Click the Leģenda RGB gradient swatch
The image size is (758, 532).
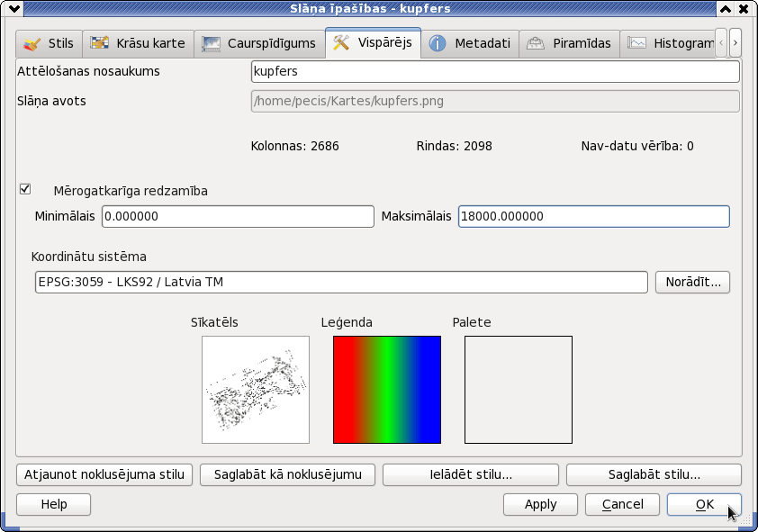click(x=387, y=390)
